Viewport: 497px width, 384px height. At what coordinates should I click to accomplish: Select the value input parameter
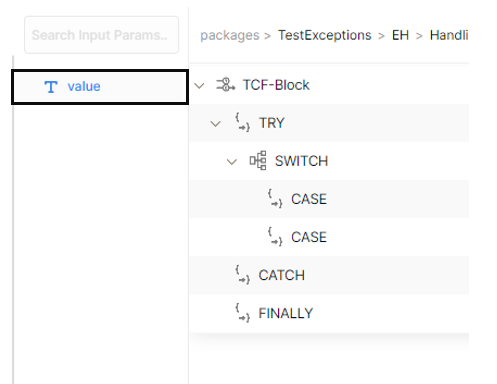pos(100,87)
